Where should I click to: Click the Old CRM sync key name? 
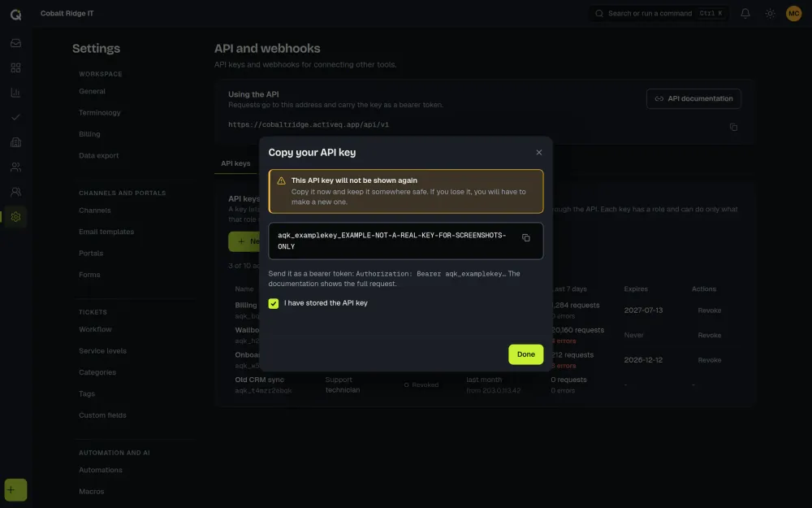click(x=260, y=380)
